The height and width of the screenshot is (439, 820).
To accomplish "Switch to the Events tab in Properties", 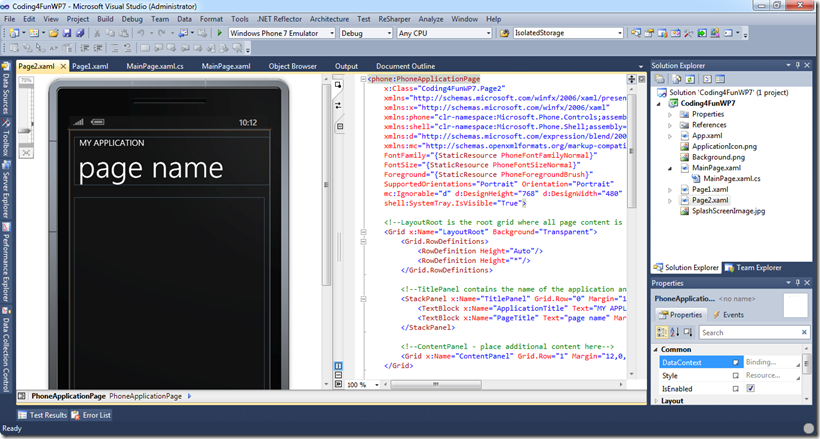I will (727, 314).
